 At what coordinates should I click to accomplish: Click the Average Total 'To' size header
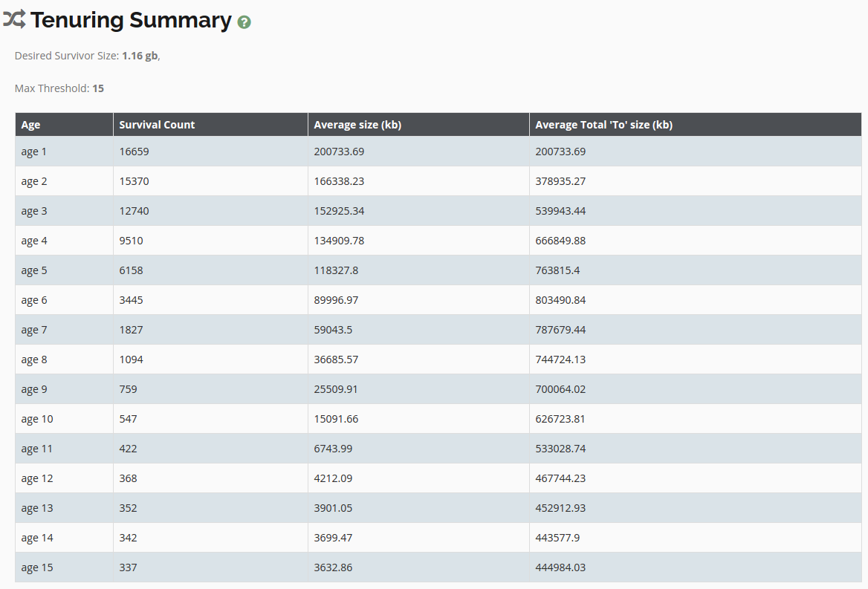pyautogui.click(x=696, y=125)
